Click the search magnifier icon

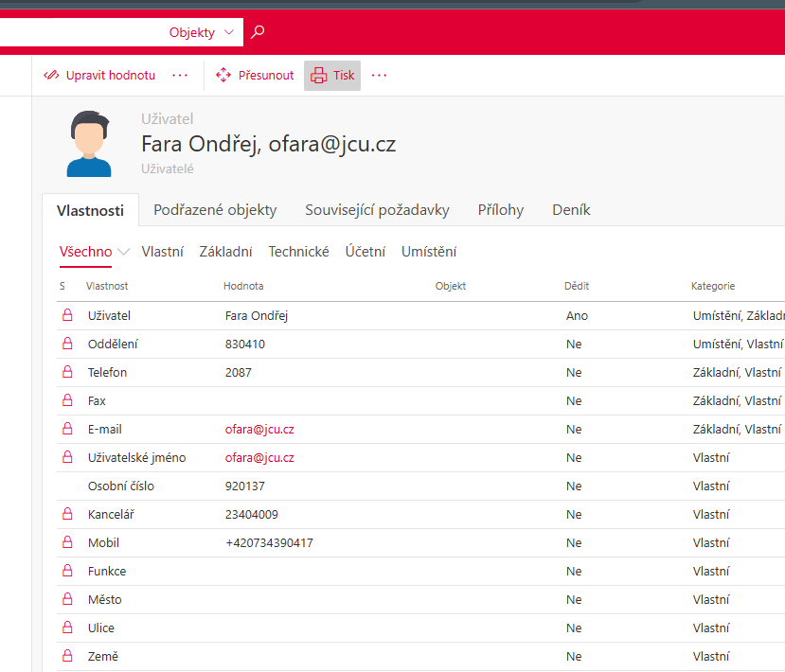258,32
